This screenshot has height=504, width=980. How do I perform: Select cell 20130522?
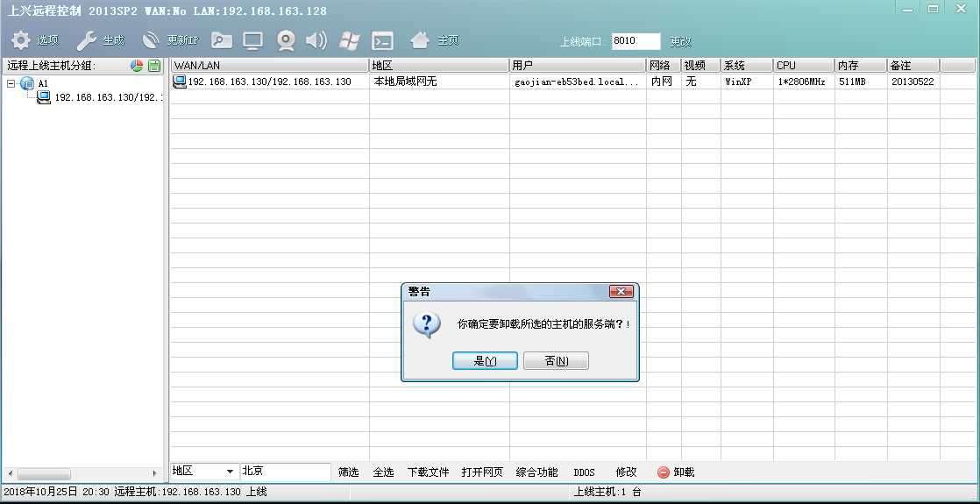(913, 82)
